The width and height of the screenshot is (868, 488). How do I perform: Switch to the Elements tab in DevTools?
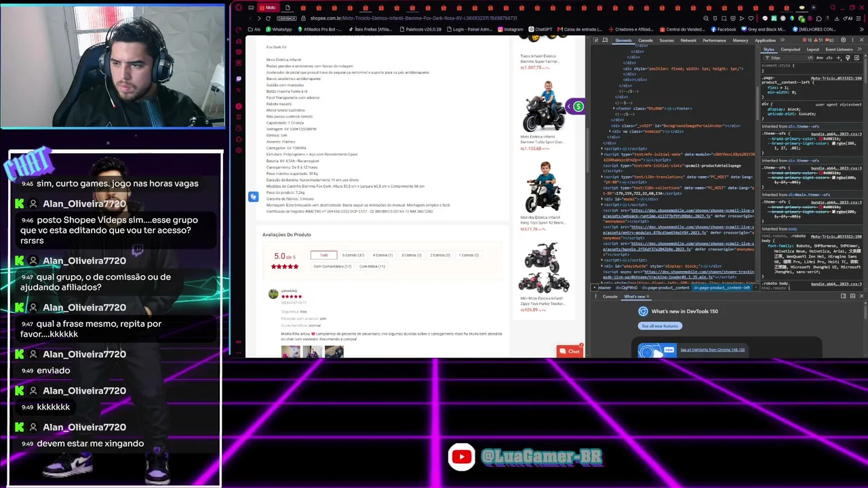pos(623,40)
